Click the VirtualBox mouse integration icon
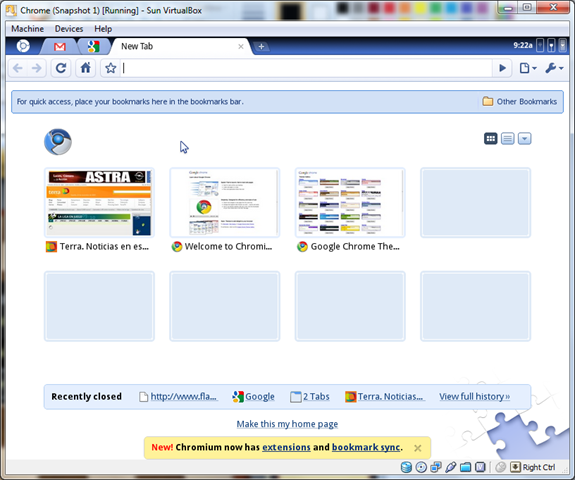Image resolution: width=575 pixels, height=480 pixels. tap(501, 467)
